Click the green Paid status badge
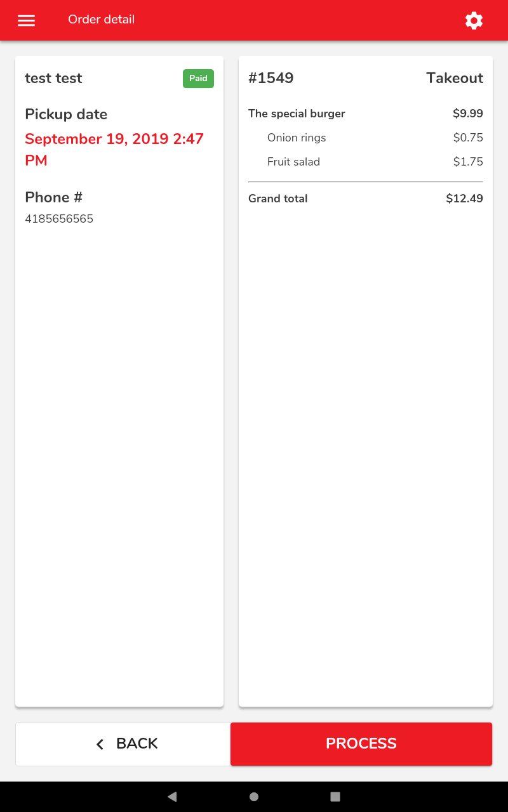Screen dimensions: 508x812 tap(198, 79)
